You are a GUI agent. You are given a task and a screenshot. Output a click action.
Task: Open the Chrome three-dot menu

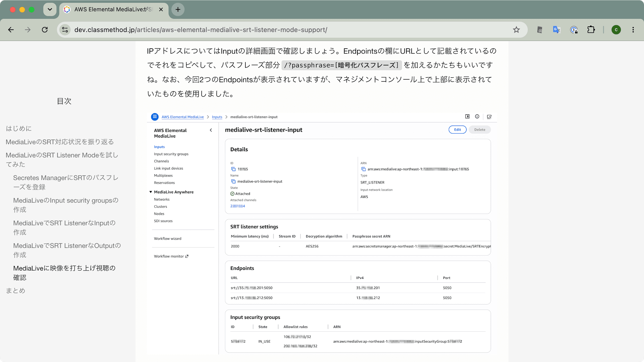pos(633,30)
